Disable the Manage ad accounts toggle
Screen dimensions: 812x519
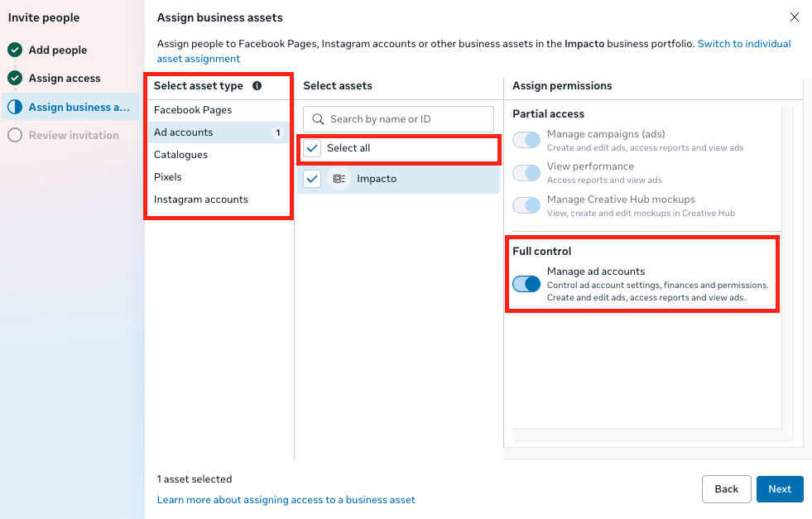[526, 285]
